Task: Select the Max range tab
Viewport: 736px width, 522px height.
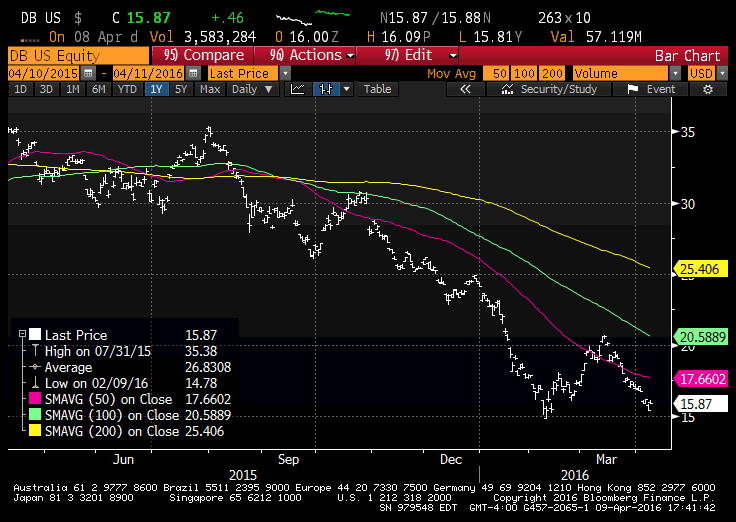Action: (x=210, y=89)
